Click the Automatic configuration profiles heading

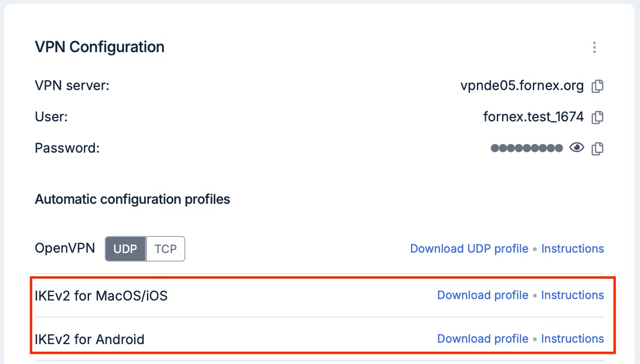[x=133, y=199]
